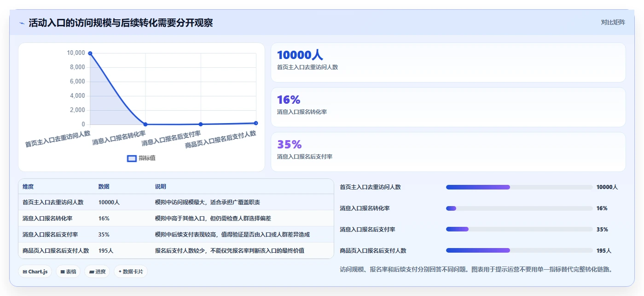
Task: Click the 说明 table column header
Action: tap(161, 187)
